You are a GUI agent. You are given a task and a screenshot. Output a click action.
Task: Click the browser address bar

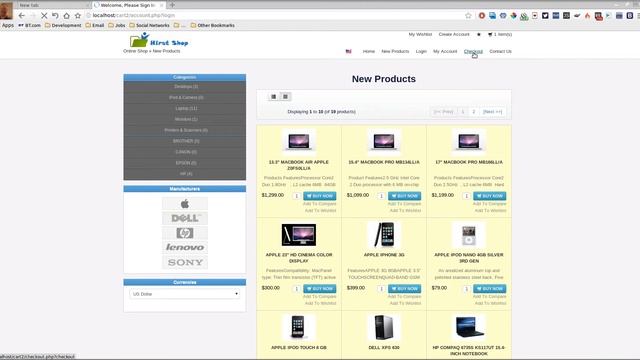click(x=273, y=16)
